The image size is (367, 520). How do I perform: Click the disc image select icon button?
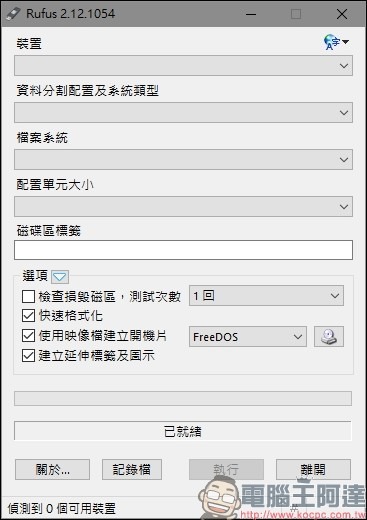(329, 337)
